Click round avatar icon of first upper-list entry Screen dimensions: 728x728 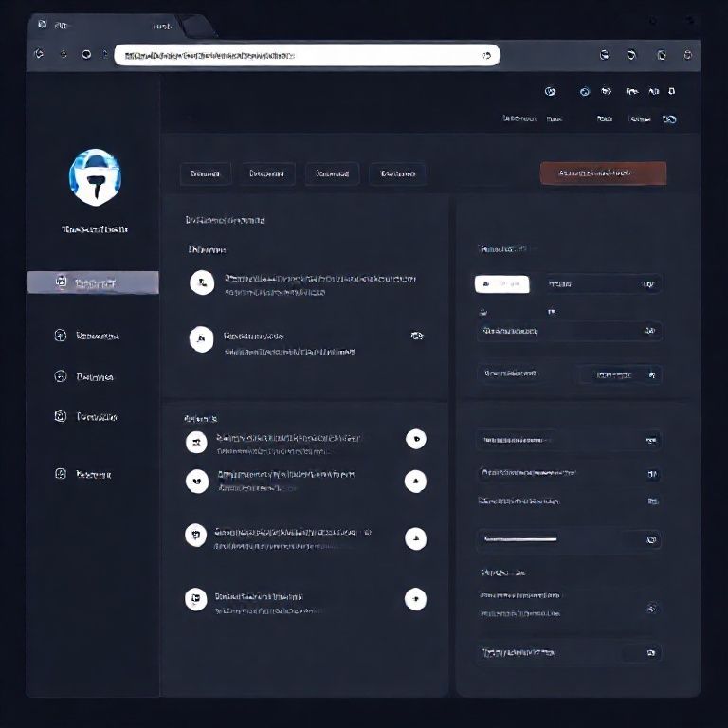tap(201, 282)
